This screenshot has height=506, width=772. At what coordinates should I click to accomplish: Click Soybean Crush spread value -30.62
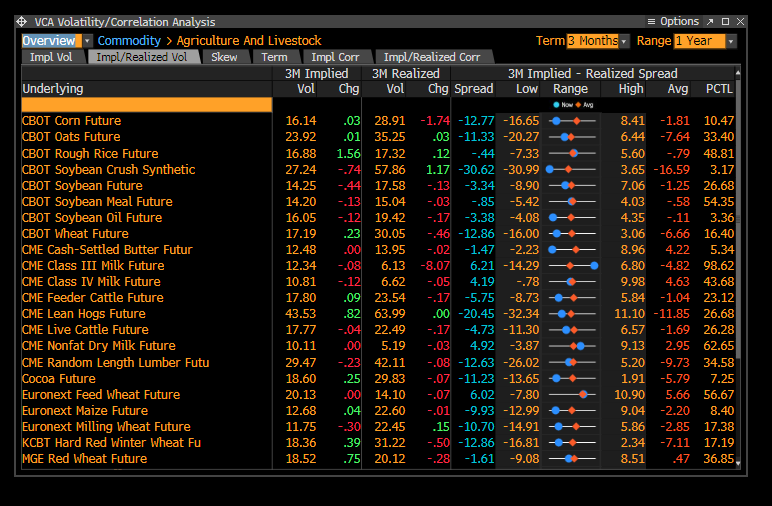(476, 169)
